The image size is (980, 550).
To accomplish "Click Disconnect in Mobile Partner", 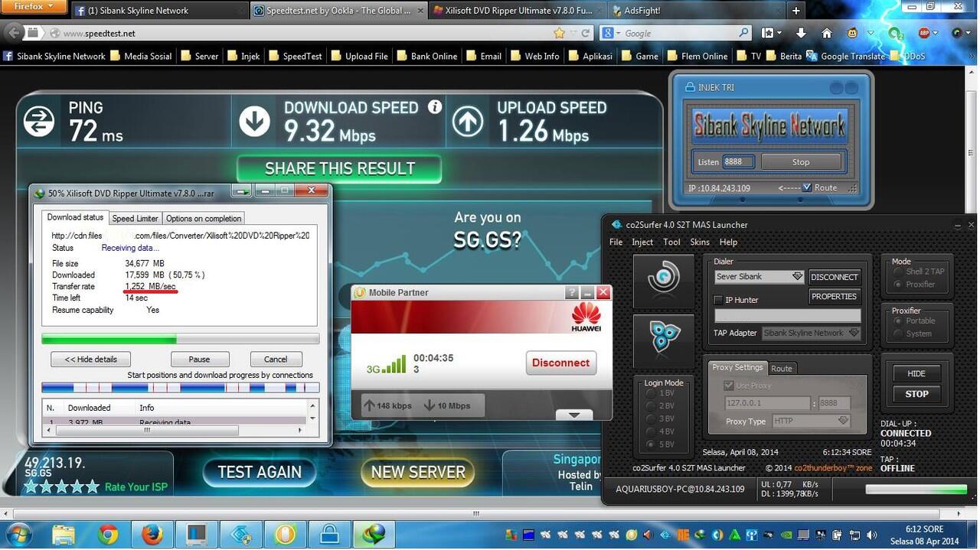I will (560, 363).
